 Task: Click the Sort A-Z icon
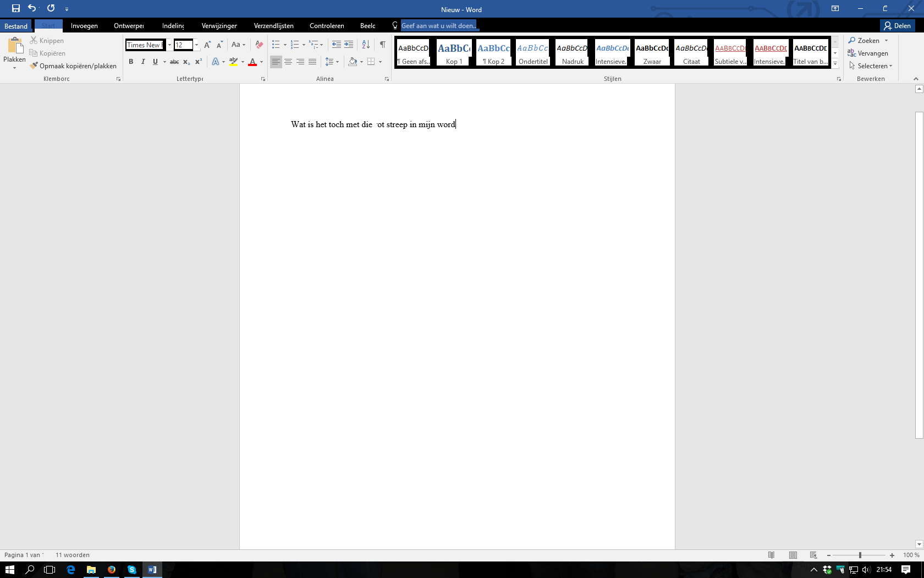[366, 45]
